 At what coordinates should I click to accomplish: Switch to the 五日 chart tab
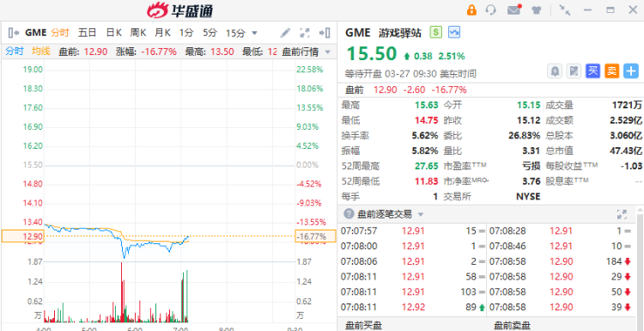tap(87, 33)
